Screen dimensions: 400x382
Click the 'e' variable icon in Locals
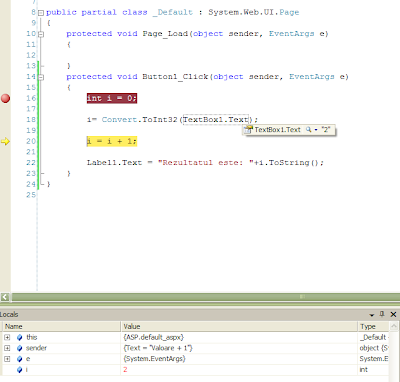click(20, 359)
